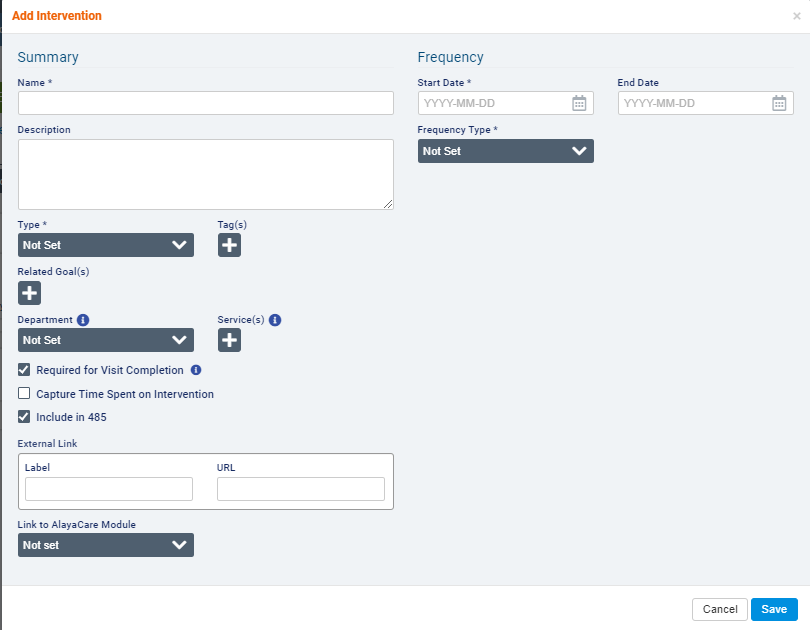Uncheck Include in 485

click(25, 417)
